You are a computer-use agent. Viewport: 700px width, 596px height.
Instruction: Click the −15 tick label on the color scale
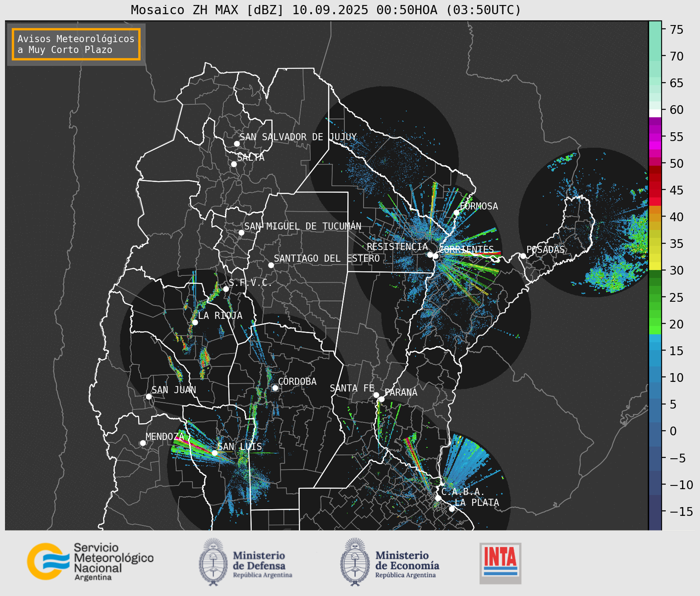[x=681, y=512]
